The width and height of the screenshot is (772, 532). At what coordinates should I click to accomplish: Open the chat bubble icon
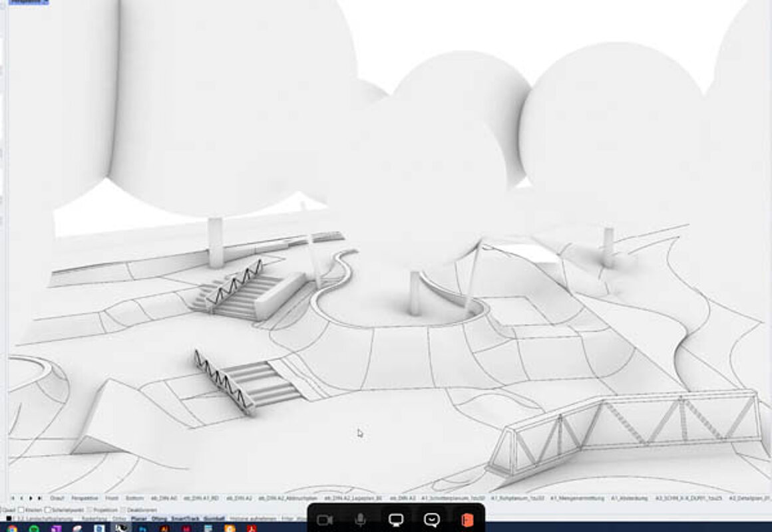pyautogui.click(x=432, y=519)
